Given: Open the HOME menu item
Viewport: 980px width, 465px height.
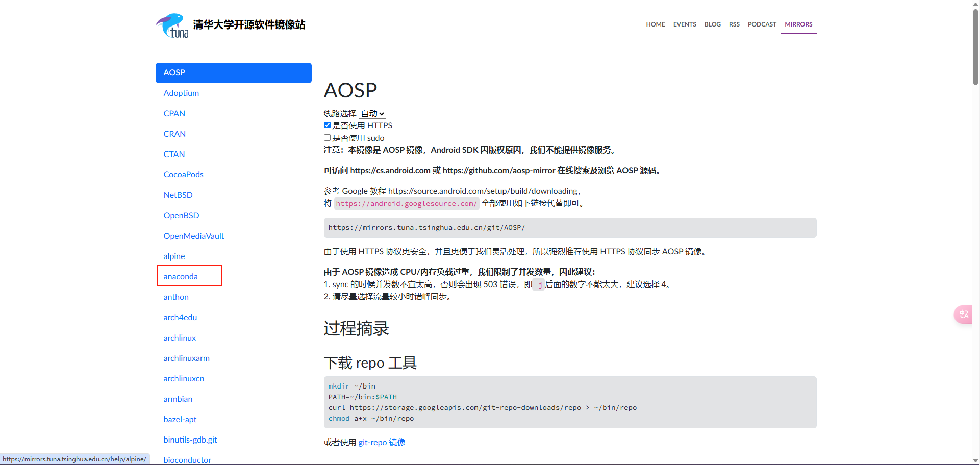Looking at the screenshot, I should pos(656,24).
